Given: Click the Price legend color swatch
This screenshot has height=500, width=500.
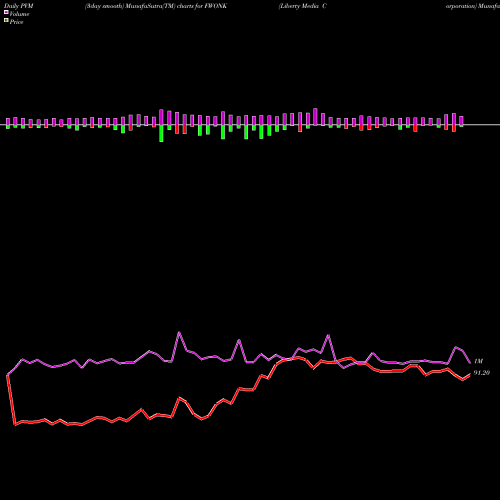Looking at the screenshot, I should click(6, 21).
